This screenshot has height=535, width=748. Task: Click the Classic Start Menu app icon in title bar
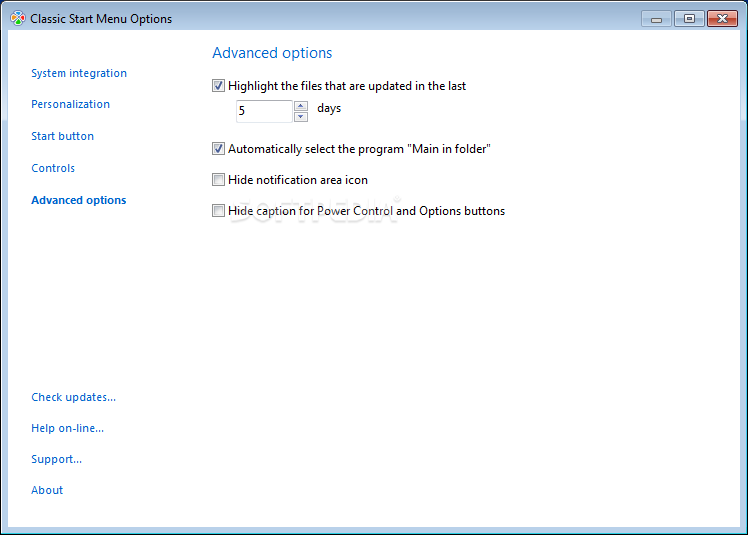pos(18,19)
